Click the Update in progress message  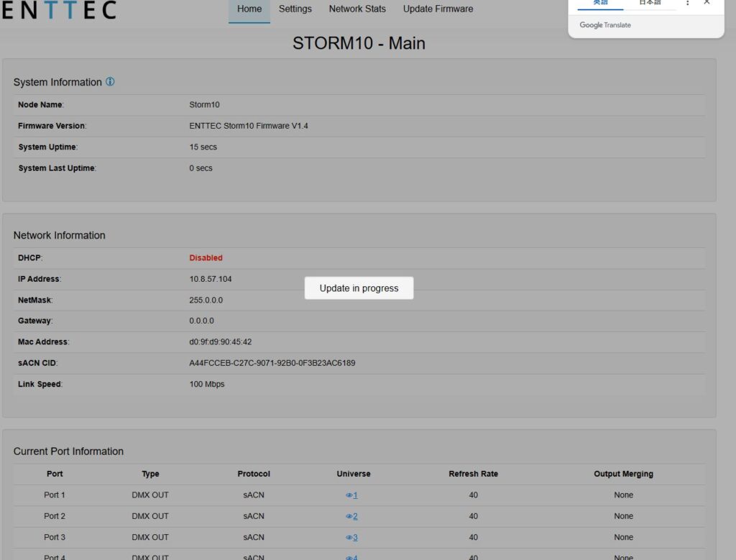coord(359,288)
